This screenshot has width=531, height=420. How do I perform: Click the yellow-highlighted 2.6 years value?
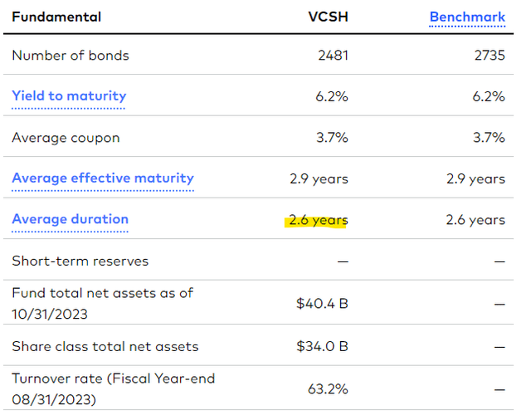(318, 220)
